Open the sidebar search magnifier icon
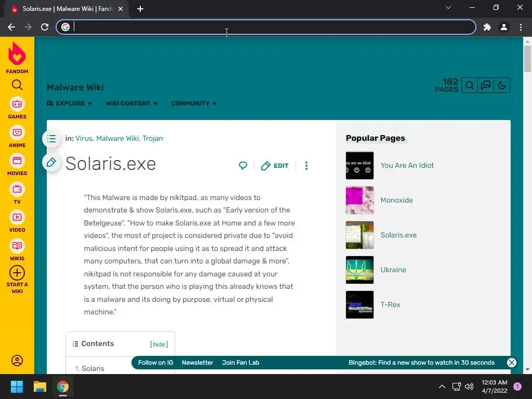This screenshot has width=532, height=399. [x=17, y=85]
